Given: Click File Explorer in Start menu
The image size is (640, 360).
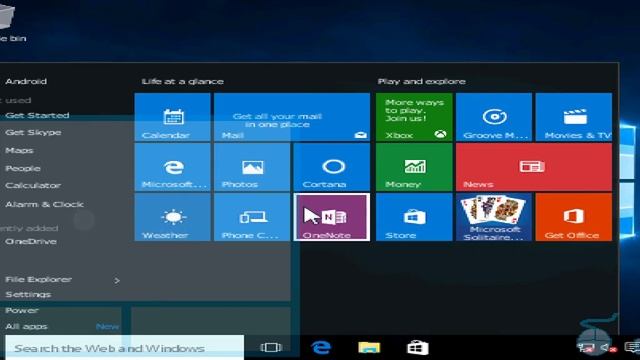Looking at the screenshot, I should point(39,280).
